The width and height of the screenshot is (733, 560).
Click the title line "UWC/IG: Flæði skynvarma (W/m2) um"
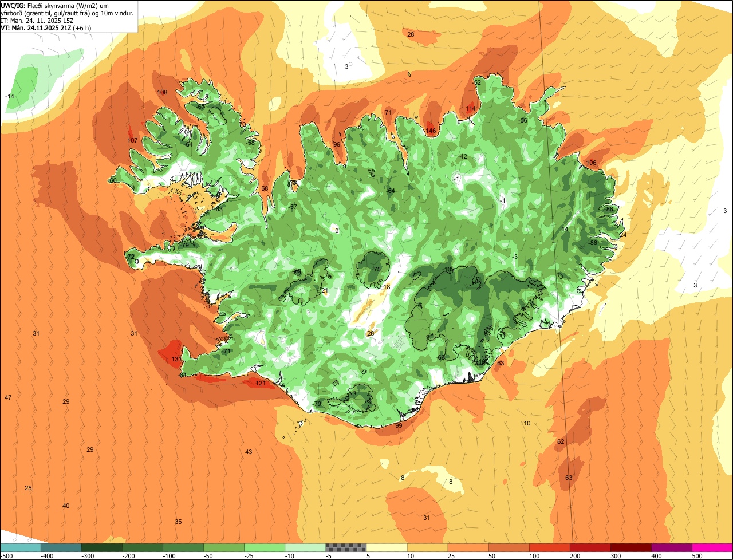click(55, 5)
